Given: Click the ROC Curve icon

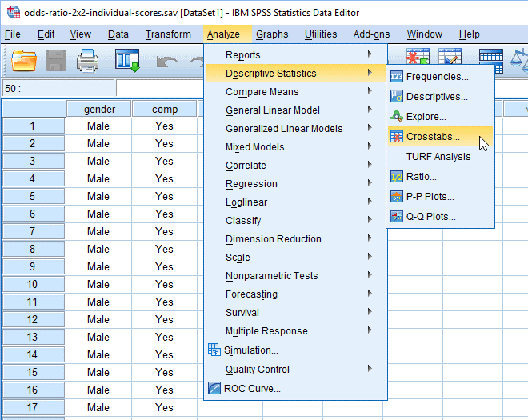Looking at the screenshot, I should click(214, 389).
